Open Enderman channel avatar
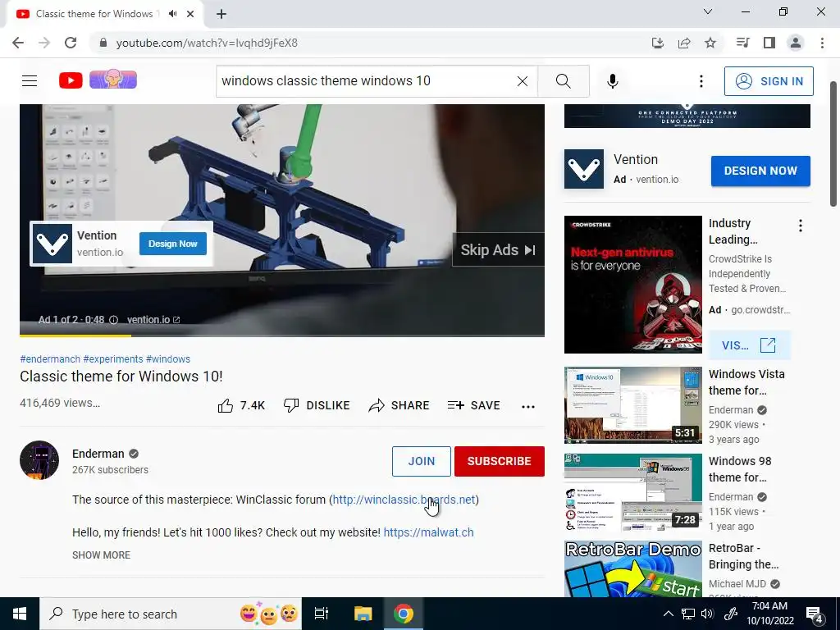The height and width of the screenshot is (630, 840). tap(39, 460)
